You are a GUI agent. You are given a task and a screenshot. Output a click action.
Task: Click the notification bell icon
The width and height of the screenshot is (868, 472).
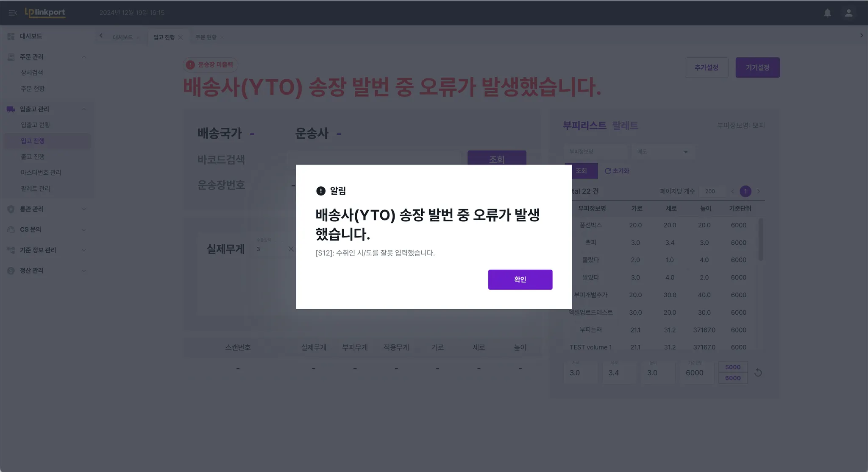(x=827, y=13)
